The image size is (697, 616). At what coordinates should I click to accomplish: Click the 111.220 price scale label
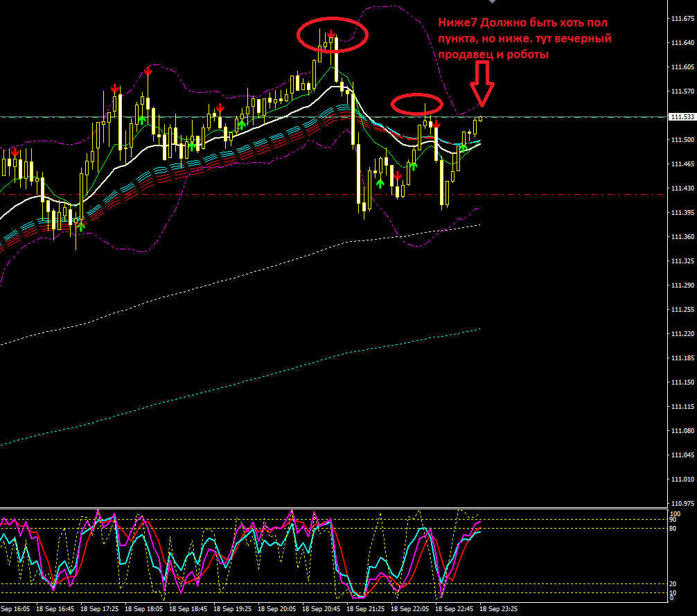click(682, 334)
